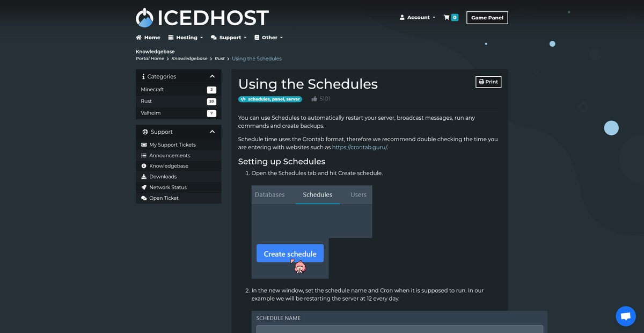Viewport: 644px width, 333px height.
Task: Click the Home house icon
Action: 139,38
